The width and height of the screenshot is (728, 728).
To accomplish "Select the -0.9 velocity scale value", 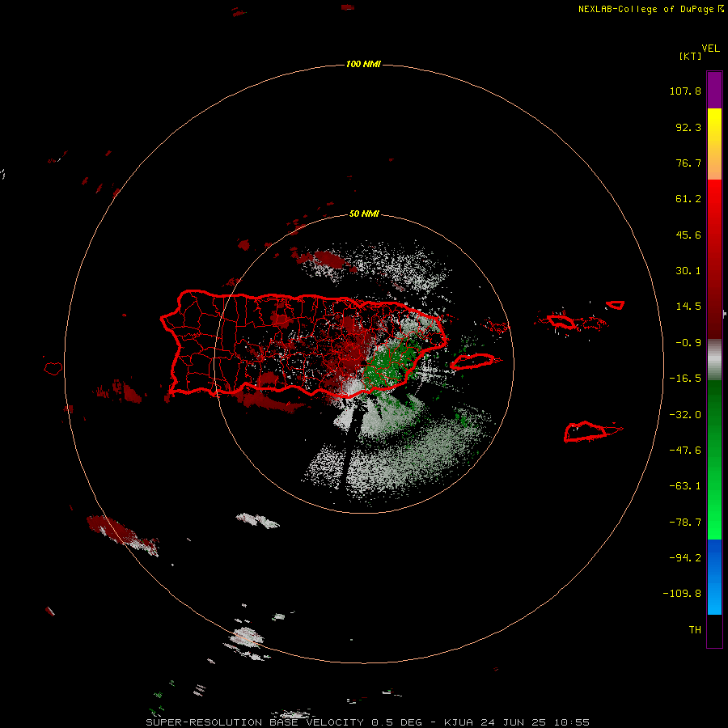I will click(x=688, y=343).
